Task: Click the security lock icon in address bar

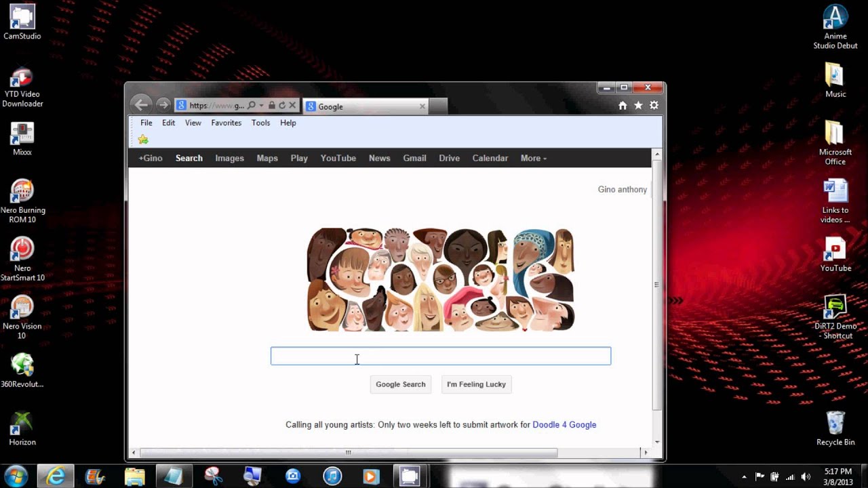Action: 272,106
